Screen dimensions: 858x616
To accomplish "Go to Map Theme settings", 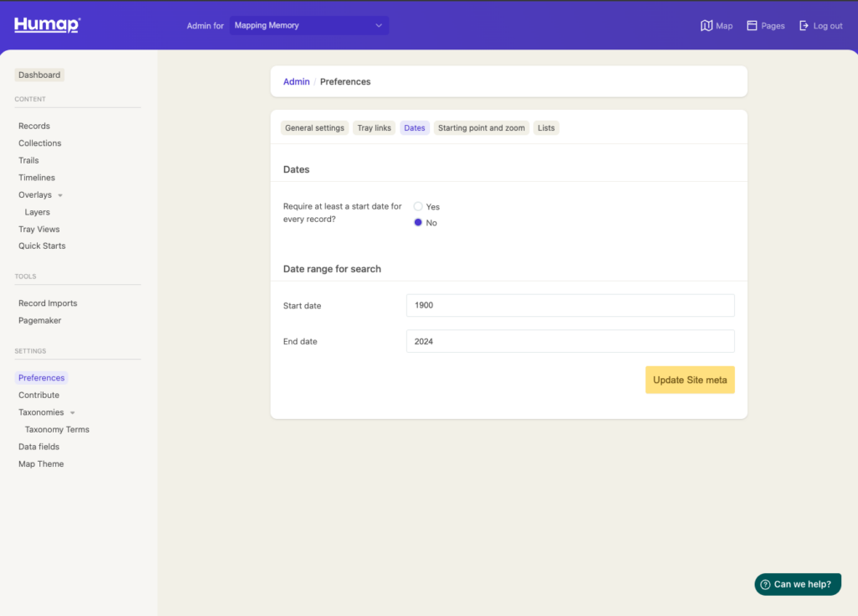I will (x=41, y=463).
